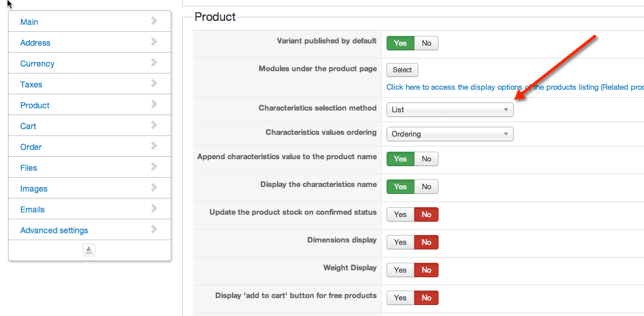
Task: Open the Product settings section
Action: point(35,105)
